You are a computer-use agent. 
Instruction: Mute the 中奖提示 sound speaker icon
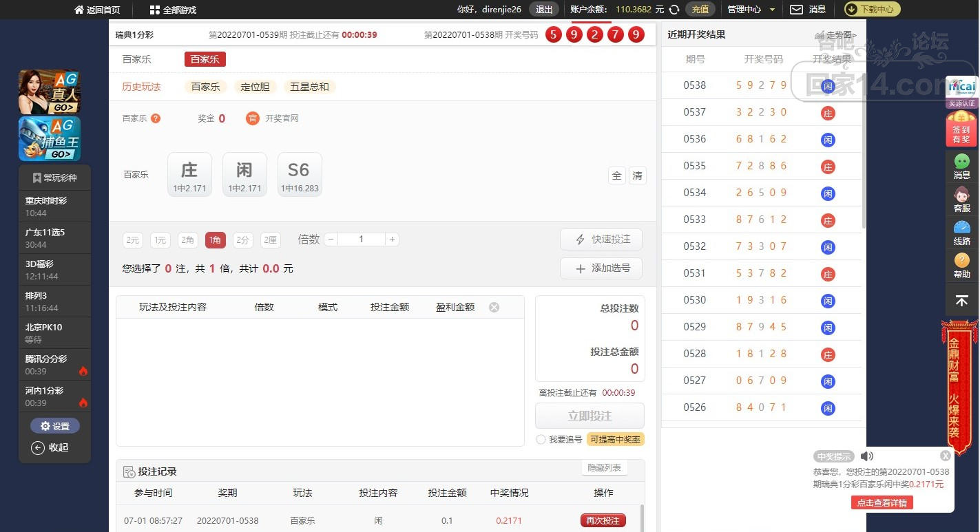(x=867, y=456)
